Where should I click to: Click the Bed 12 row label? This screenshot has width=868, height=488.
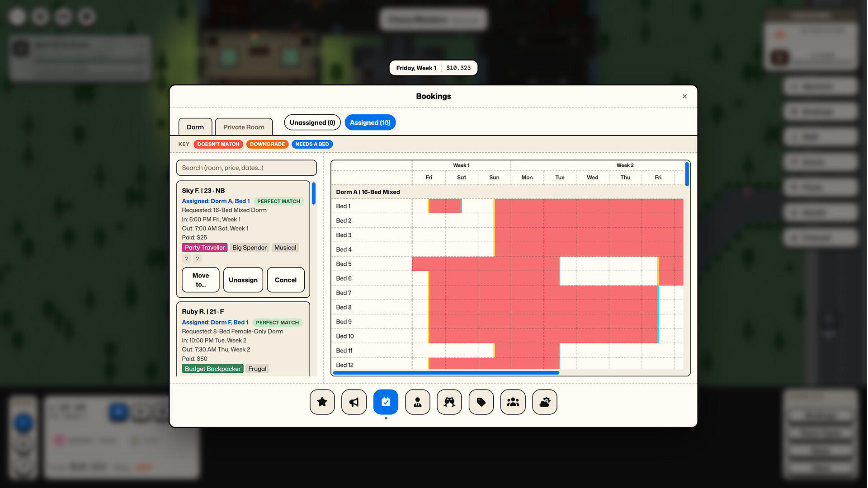[x=345, y=365]
